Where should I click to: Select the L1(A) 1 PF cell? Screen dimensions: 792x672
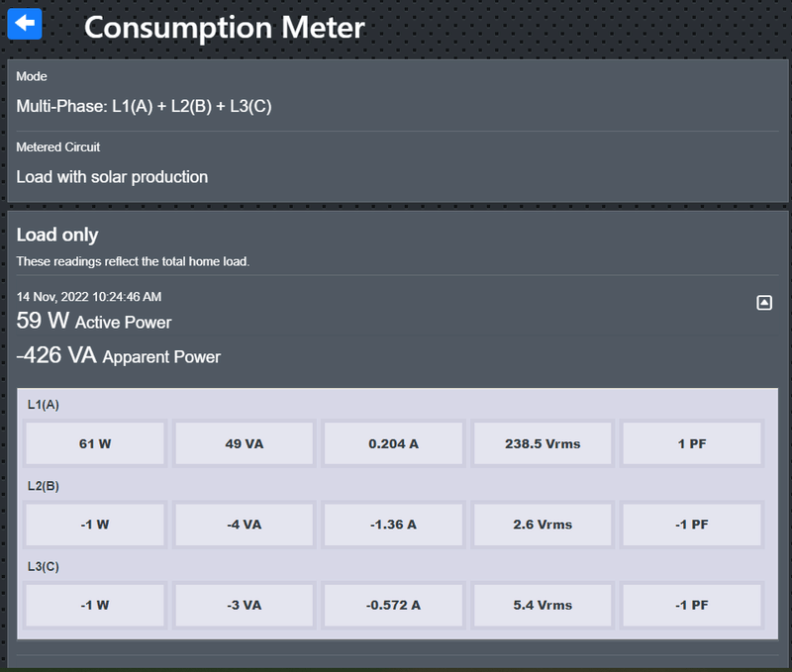point(692,443)
